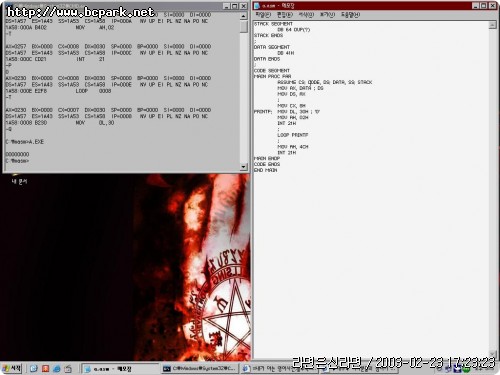Click 'DATA SEGMENT' line in Notepad
500x375 pixels.
point(272,47)
